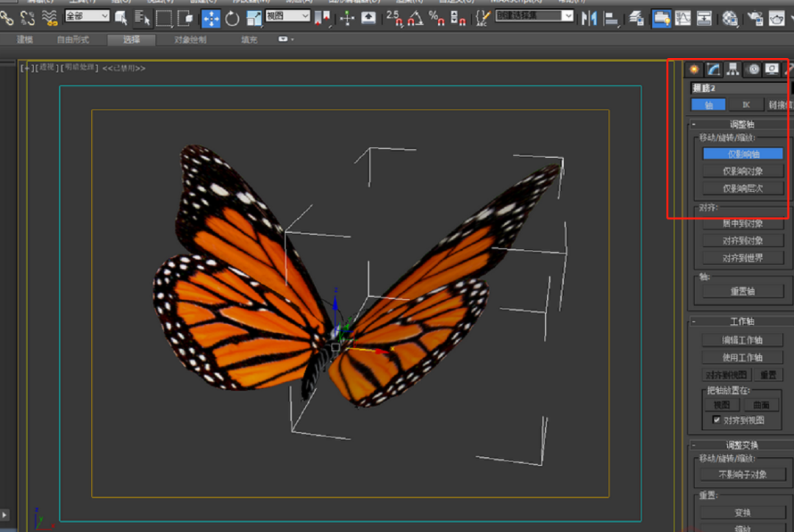Screen dimensions: 794x532
Task: Open the reference coordinate system dropdown 视图
Action: coord(287,16)
